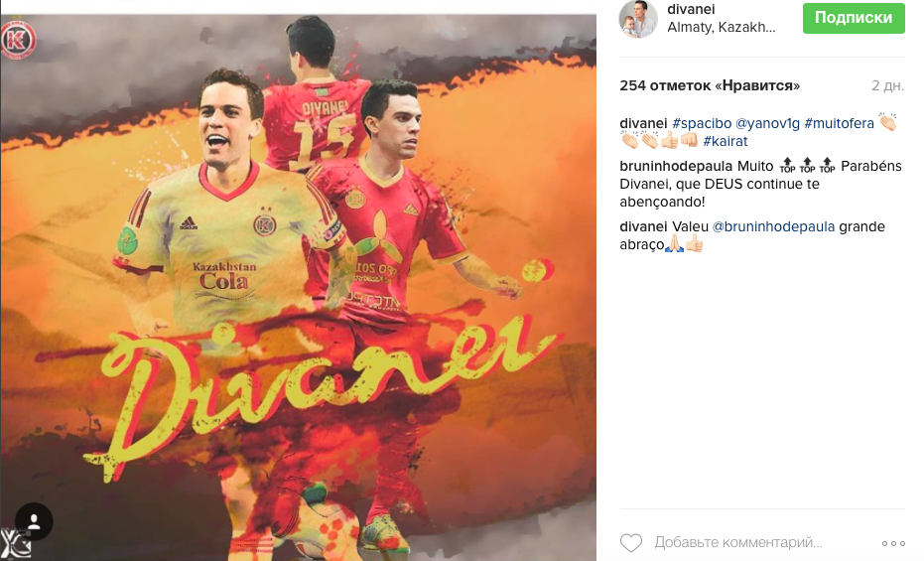924x561 pixels.
Task: Toggle the green Подписки following button
Action: 854,18
